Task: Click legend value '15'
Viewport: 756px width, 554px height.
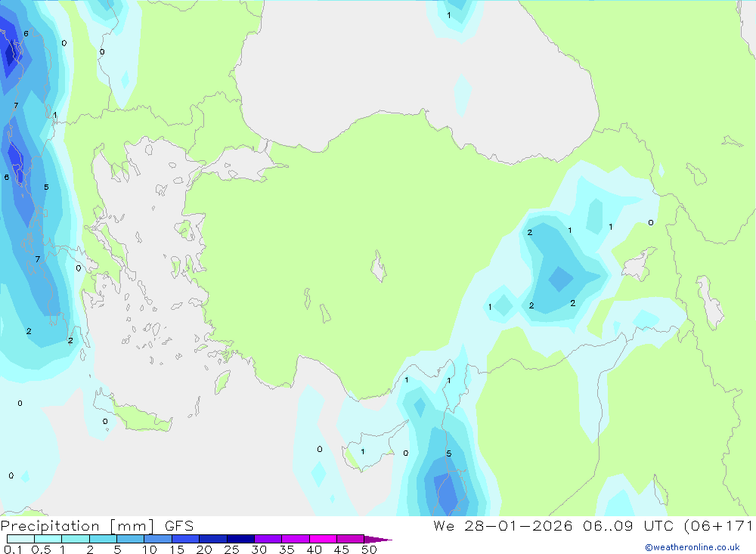Action: (176, 549)
